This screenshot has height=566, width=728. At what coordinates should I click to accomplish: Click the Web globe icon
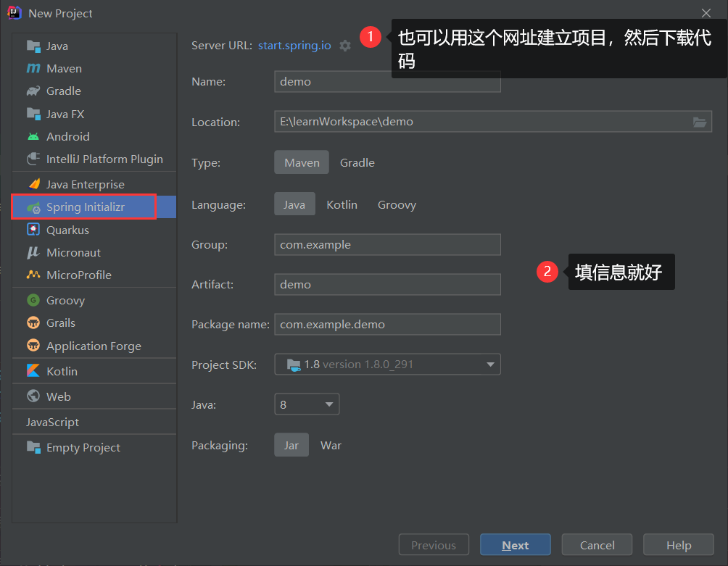click(x=33, y=396)
